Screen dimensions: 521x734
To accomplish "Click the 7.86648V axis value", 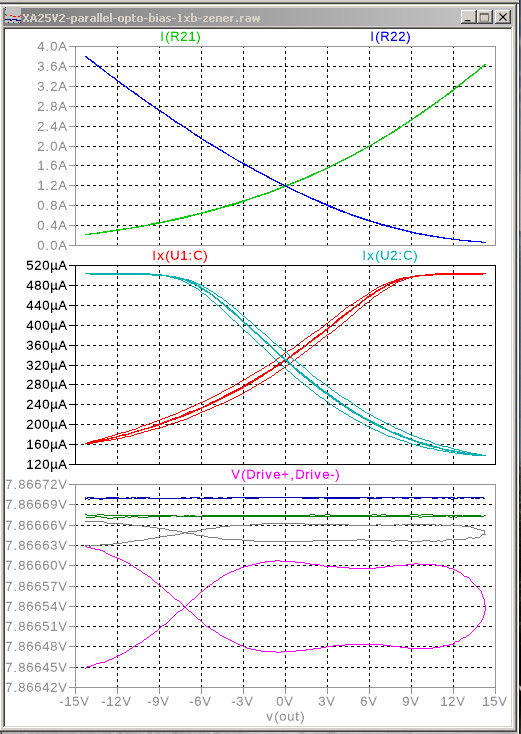I will click(37, 646).
